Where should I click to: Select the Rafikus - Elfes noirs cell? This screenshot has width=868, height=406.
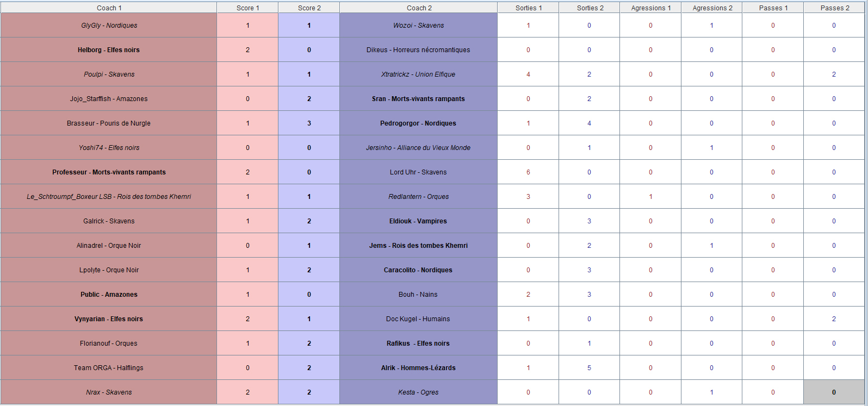point(419,343)
